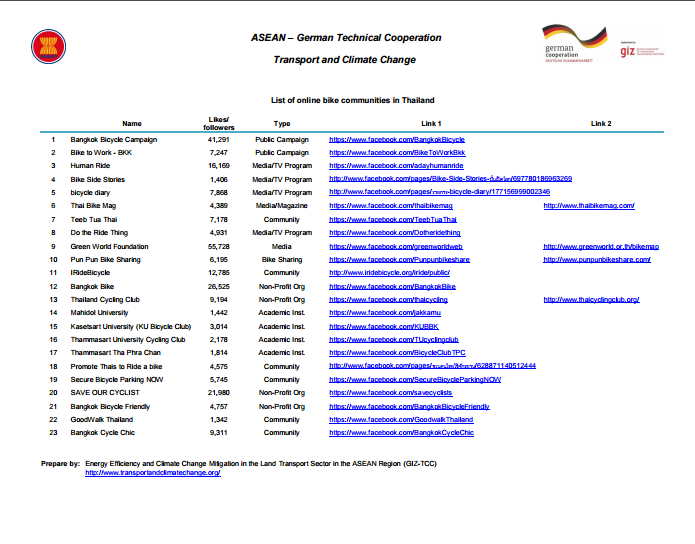Open the BangkokBike Facebook link
This screenshot has width=695, height=544.
click(392, 287)
